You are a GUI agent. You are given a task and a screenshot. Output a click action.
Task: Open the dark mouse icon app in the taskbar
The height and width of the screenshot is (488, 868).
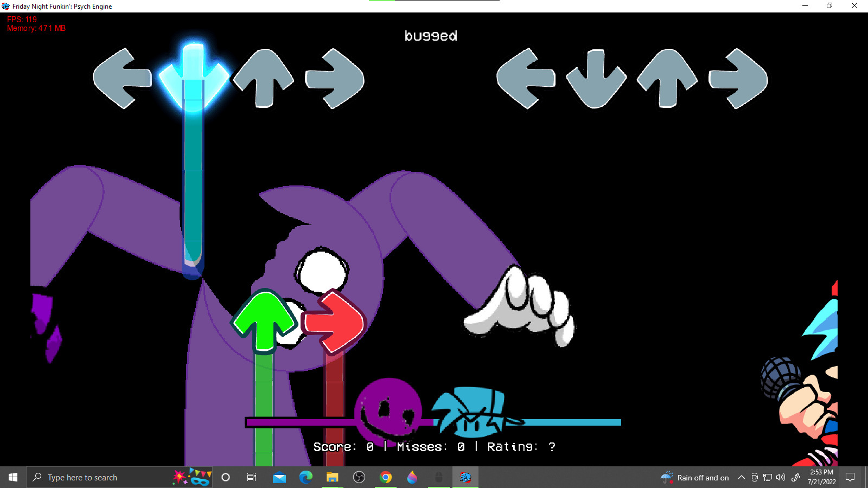pyautogui.click(x=439, y=477)
